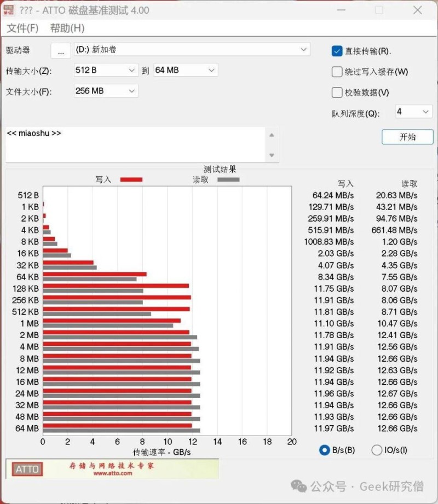Open the 驱动器 drive selection dropdown

(304, 50)
